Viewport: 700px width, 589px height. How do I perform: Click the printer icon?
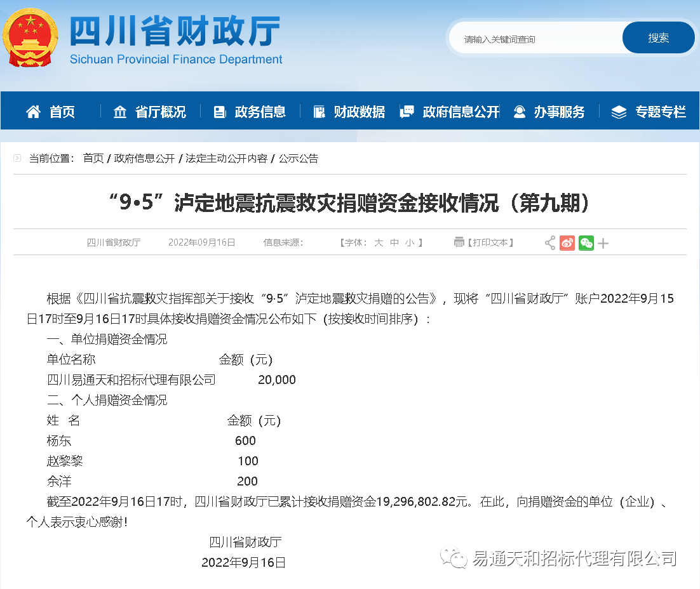point(459,242)
